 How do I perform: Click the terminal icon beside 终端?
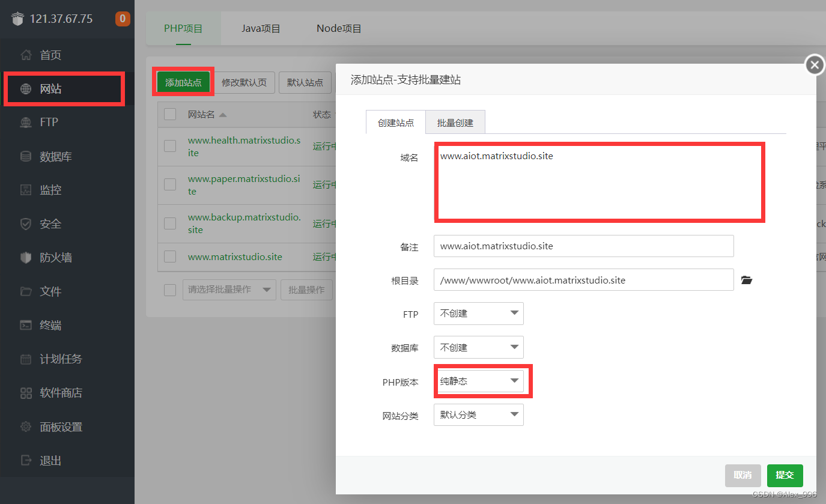click(26, 325)
